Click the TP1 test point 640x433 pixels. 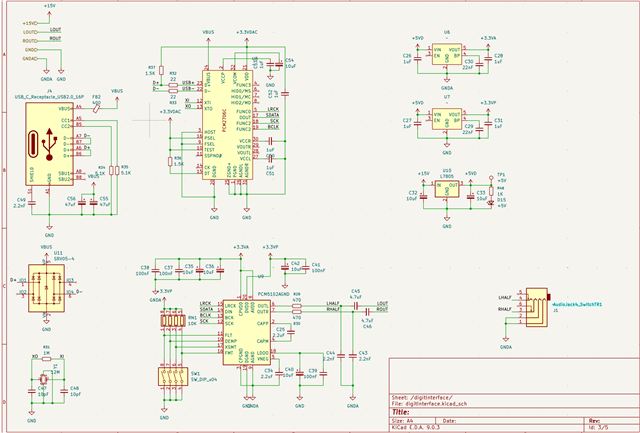coord(491,178)
